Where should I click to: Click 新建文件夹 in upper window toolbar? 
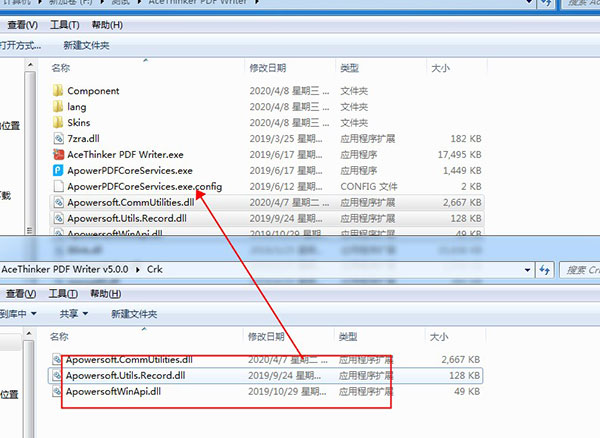[x=86, y=46]
